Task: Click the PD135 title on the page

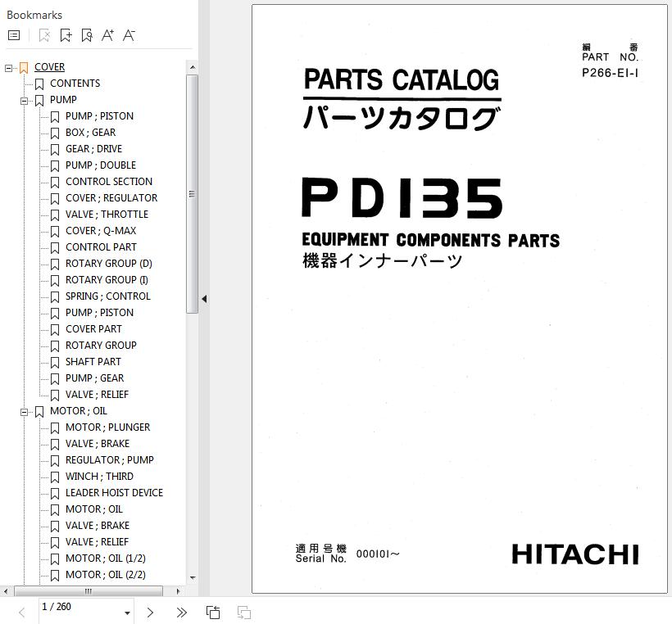Action: pos(402,198)
